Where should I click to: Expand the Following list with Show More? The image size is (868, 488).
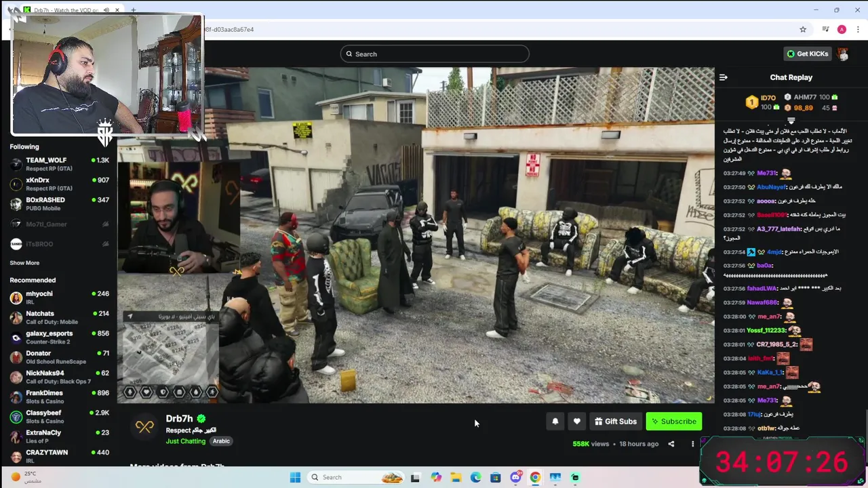[x=24, y=263]
